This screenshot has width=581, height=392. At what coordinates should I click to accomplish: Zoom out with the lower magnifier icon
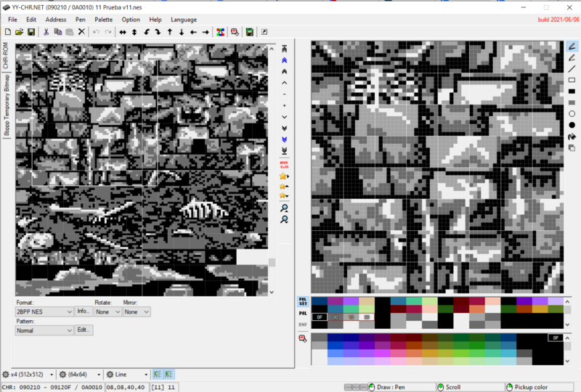[284, 220]
